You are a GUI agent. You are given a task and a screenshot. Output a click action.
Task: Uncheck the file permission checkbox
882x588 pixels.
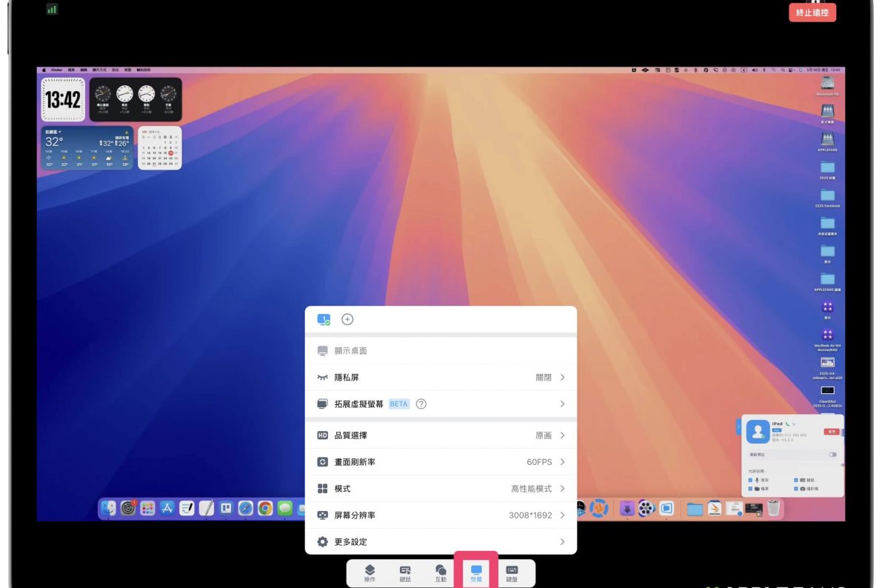(750, 489)
